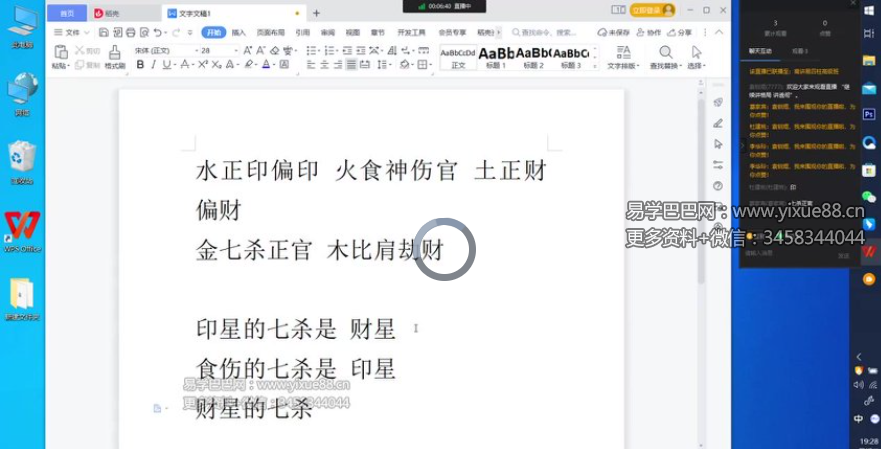Align text left
The width and height of the screenshot is (881, 449).
click(311, 65)
